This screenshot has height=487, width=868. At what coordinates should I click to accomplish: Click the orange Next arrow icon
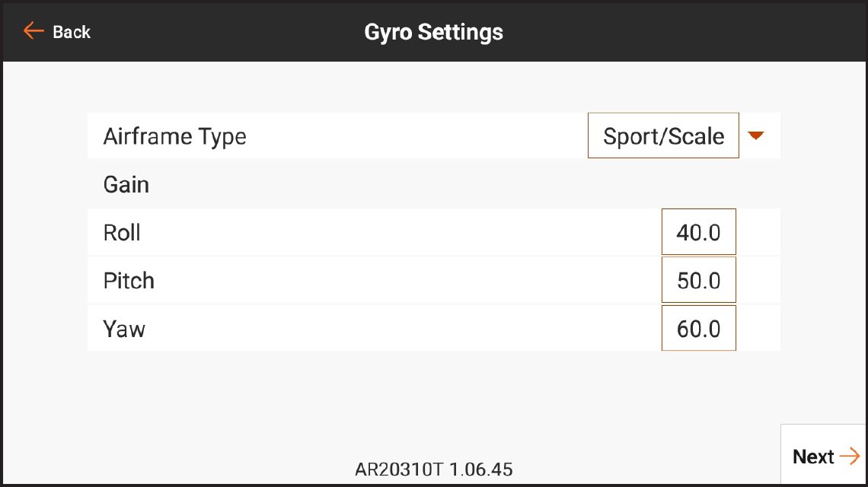(850, 456)
